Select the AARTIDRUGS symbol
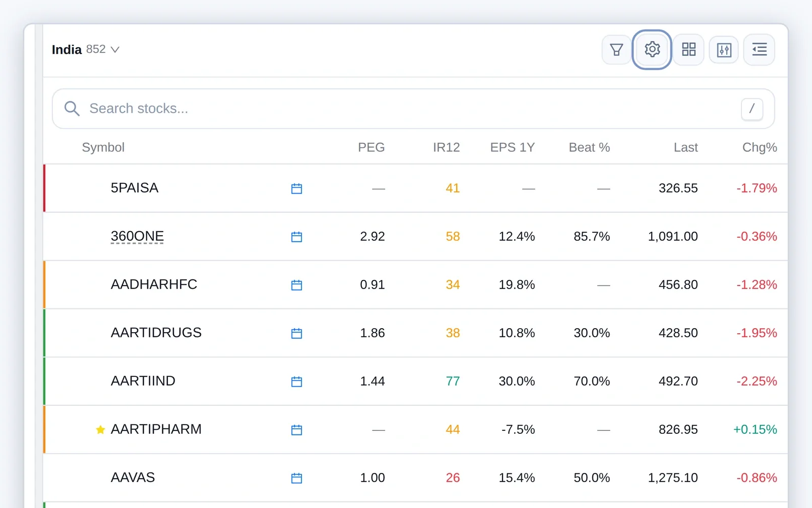This screenshot has height=508, width=812. 156,333
